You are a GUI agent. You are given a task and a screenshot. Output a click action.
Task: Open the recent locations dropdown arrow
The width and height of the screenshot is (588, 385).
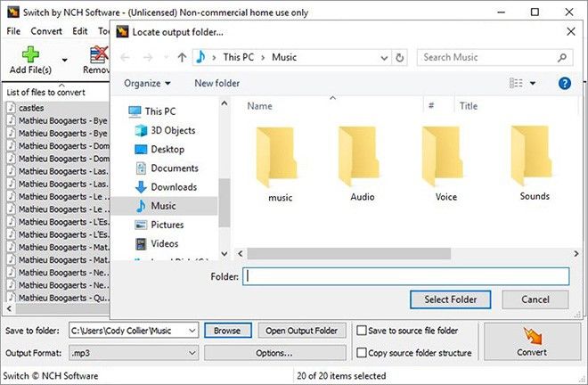tap(166, 58)
